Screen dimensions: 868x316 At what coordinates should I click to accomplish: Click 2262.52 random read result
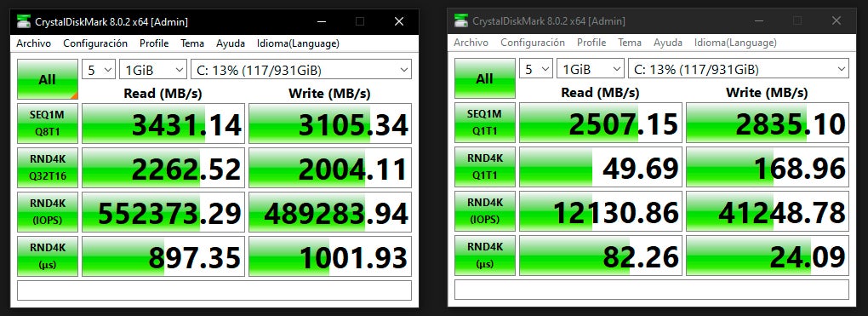(163, 168)
